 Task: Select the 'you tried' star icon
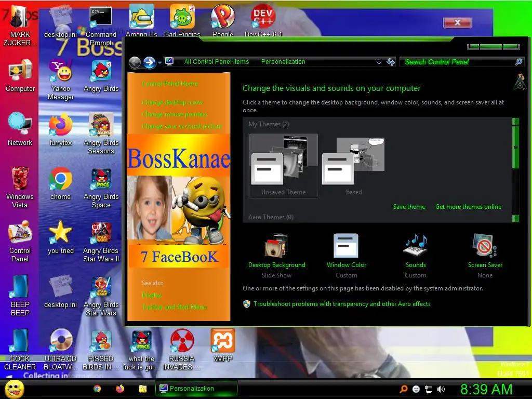coord(60,237)
